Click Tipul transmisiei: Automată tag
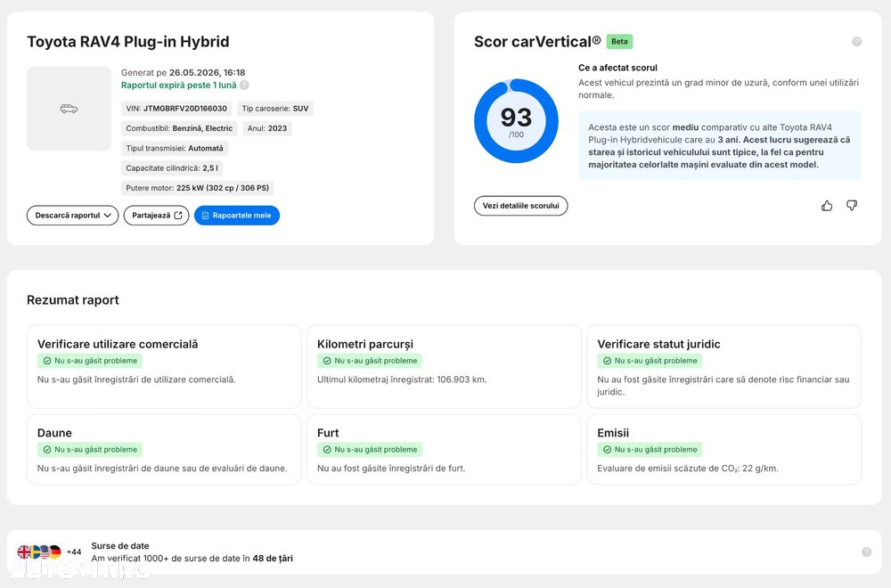 [x=175, y=148]
